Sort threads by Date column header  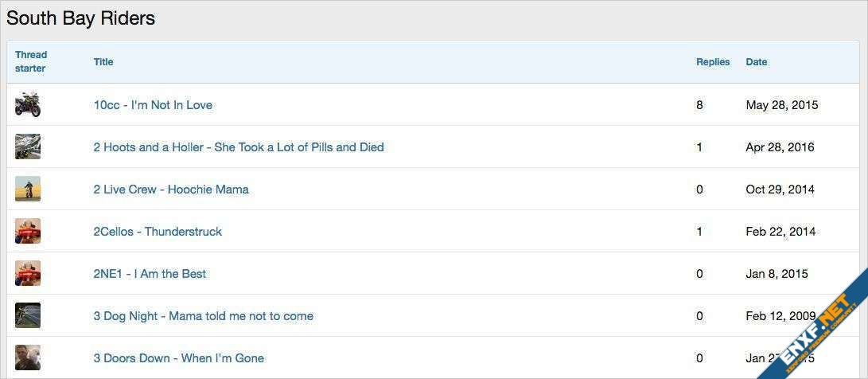point(756,61)
